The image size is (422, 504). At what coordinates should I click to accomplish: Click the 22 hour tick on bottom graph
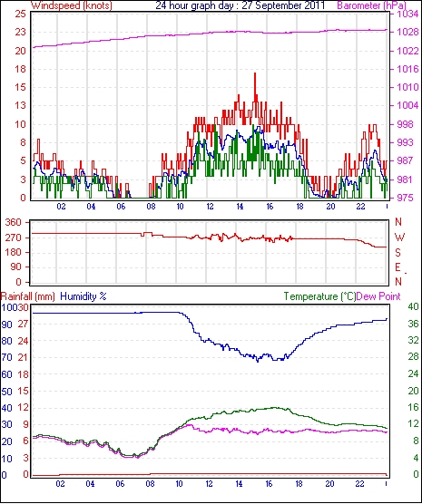359,483
